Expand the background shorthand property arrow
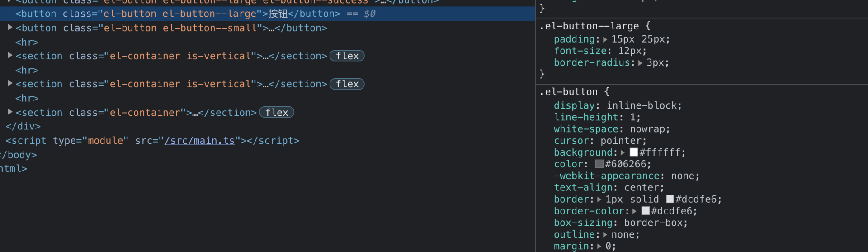This screenshot has height=252, width=868. tap(623, 153)
